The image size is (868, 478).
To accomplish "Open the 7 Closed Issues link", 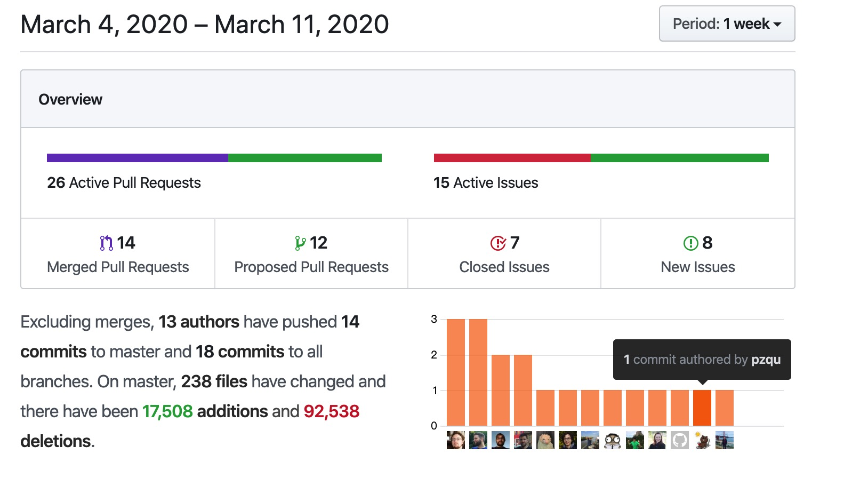I will click(x=504, y=254).
